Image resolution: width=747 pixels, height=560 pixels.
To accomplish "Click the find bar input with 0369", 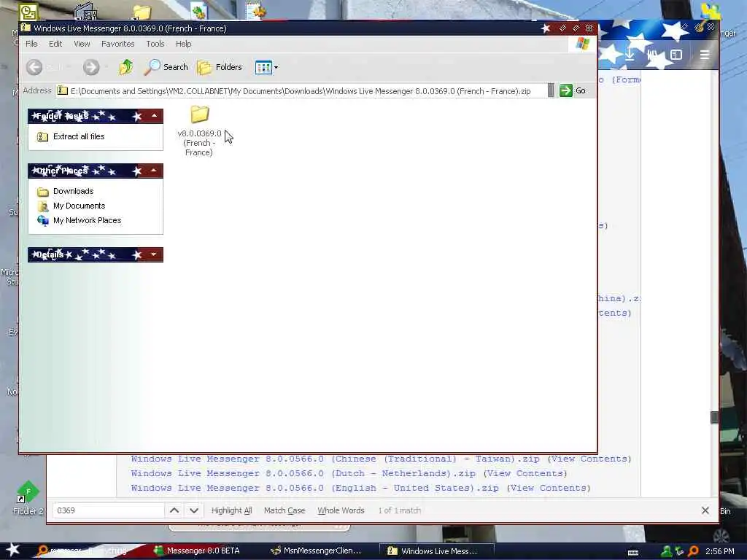I will 108,510.
